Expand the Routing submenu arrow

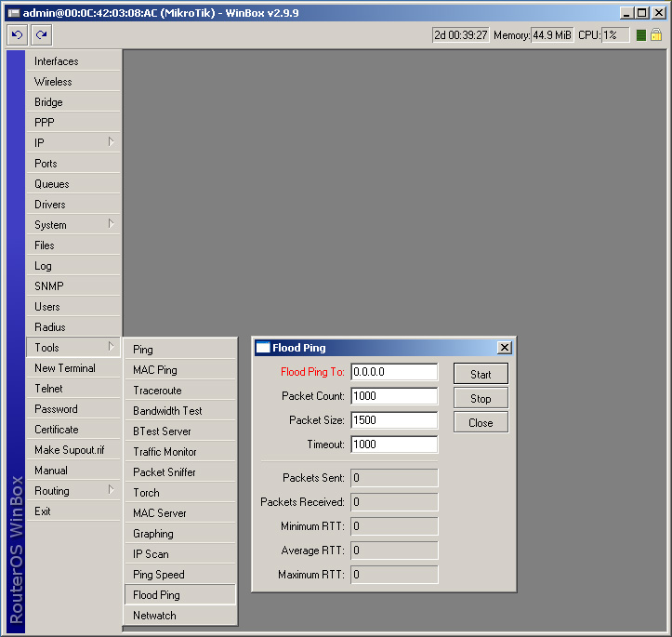click(x=111, y=489)
